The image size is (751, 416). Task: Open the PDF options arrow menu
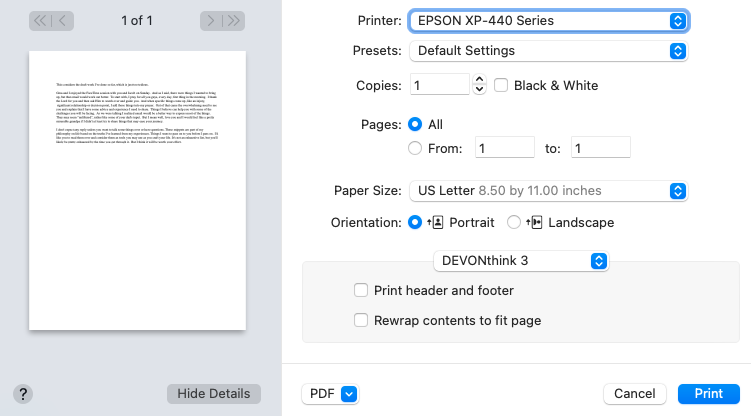[x=348, y=394]
